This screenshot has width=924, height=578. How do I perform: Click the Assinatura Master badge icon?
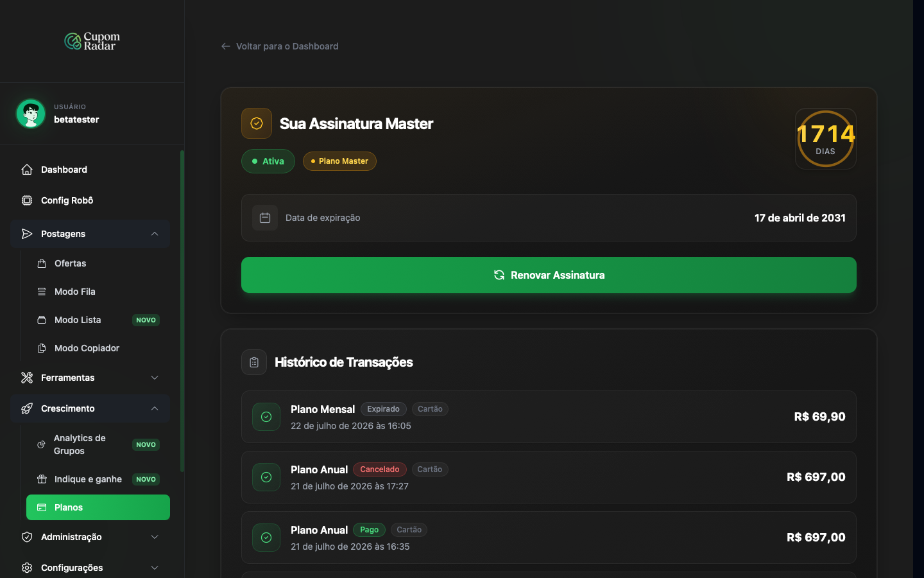tap(257, 123)
